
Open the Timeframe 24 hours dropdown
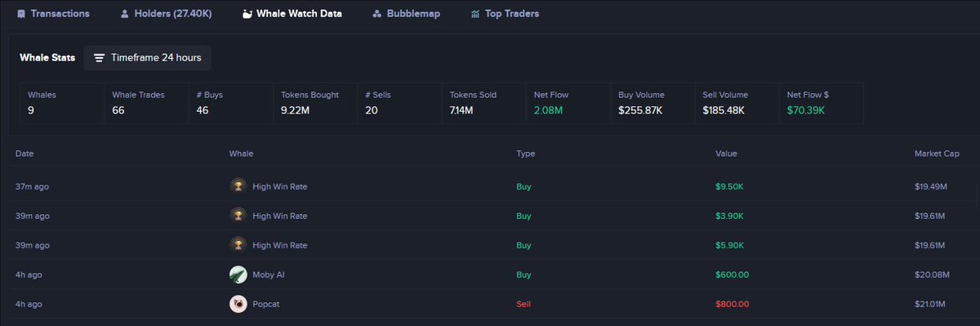coord(148,58)
